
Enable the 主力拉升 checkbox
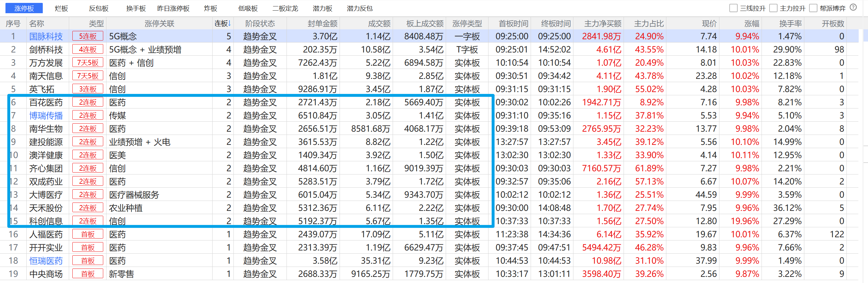click(773, 8)
